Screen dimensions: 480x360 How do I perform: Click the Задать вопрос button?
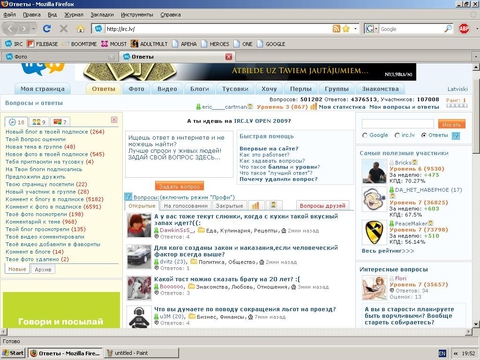[x=179, y=186]
